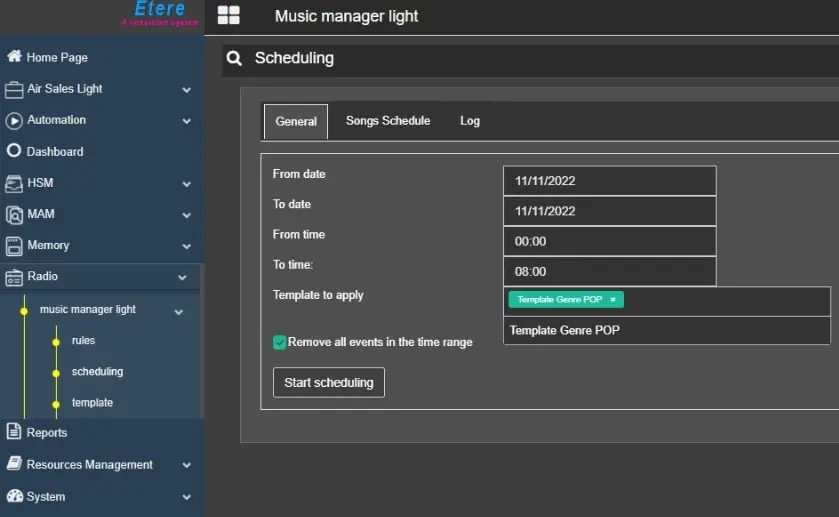Remove the Template Genre POP tag

[613, 300]
